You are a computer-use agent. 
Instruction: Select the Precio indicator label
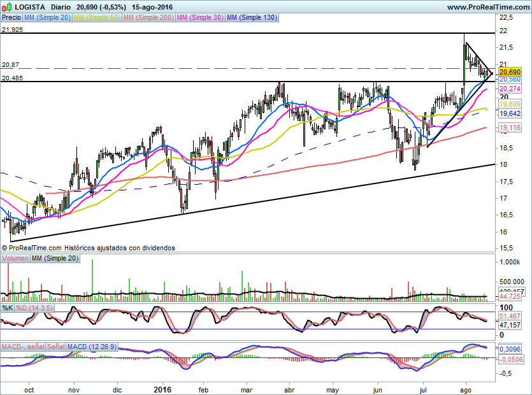11,18
